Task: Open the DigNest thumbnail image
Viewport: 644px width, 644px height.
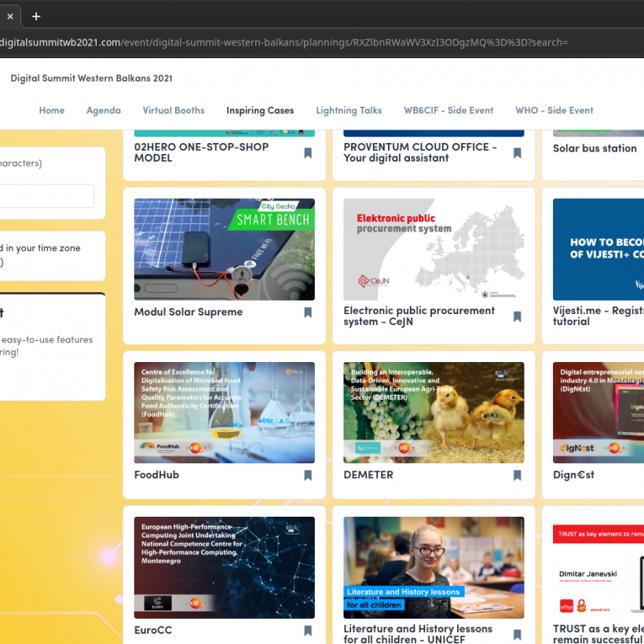Action: coord(598,413)
